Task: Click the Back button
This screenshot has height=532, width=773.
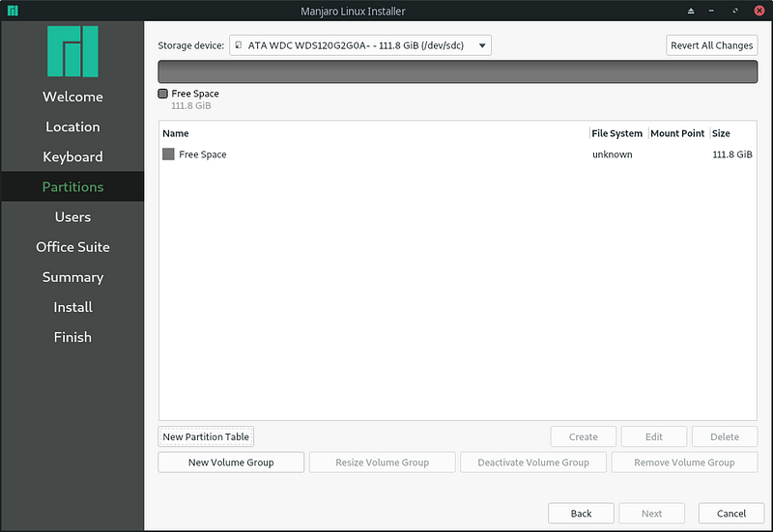Action: pos(581,514)
